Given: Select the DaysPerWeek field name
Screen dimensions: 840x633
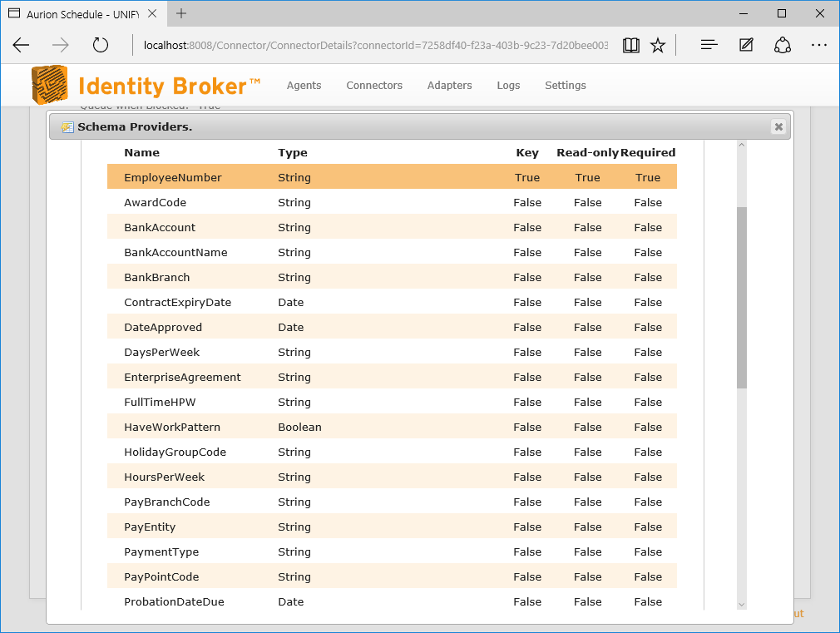Looking at the screenshot, I should pyautogui.click(x=162, y=352).
